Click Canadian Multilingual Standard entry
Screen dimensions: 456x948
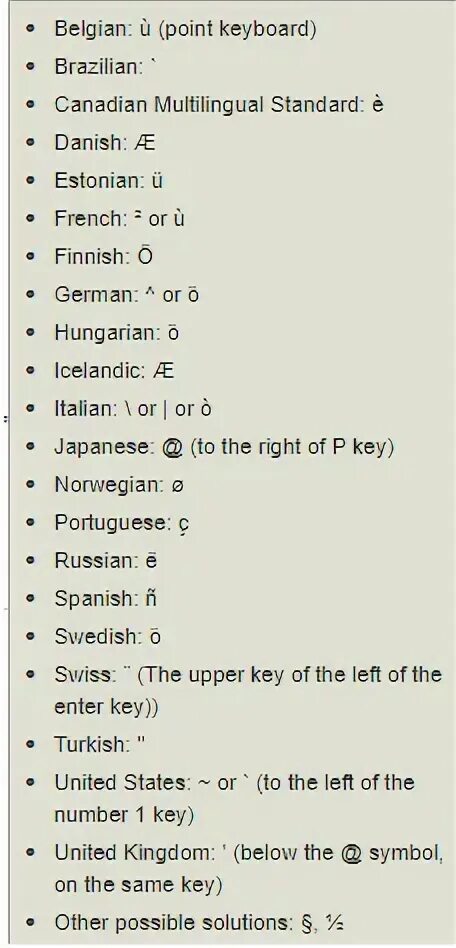coord(219,104)
